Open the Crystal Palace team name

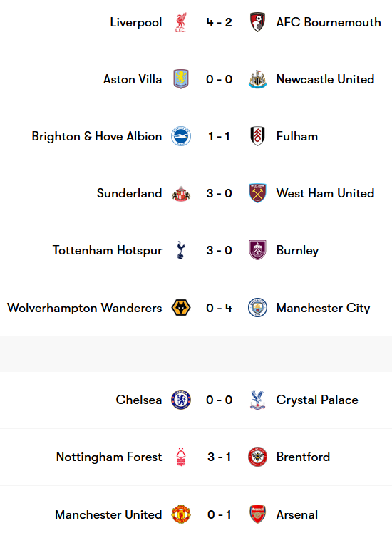pyautogui.click(x=317, y=400)
